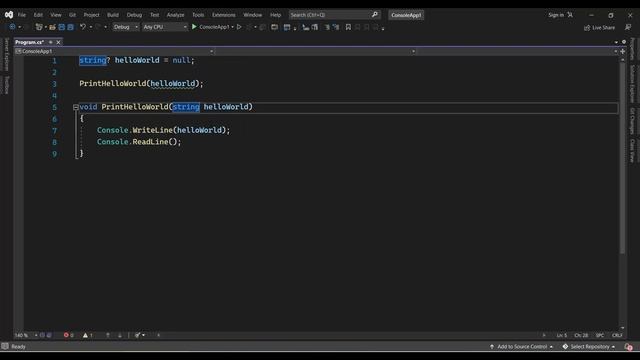The image size is (640, 360).
Task: Open the Test menu
Action: (154, 15)
